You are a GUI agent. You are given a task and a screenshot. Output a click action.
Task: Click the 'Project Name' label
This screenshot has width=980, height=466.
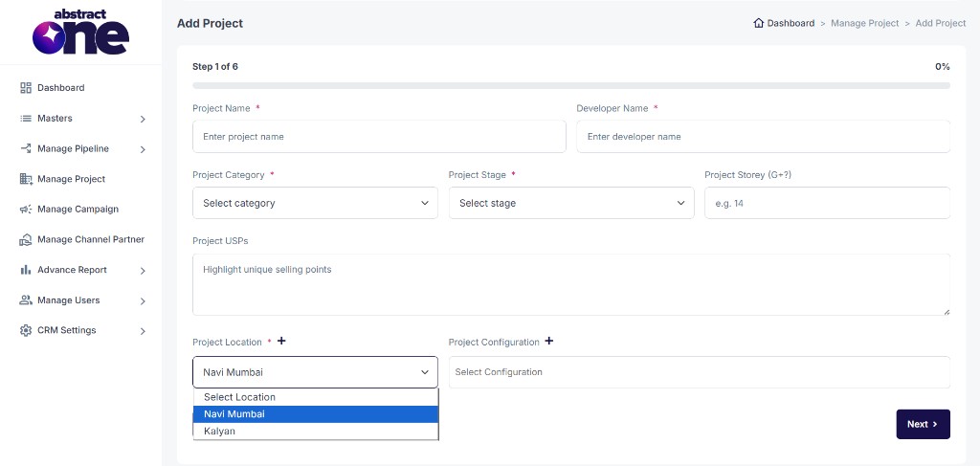(221, 108)
